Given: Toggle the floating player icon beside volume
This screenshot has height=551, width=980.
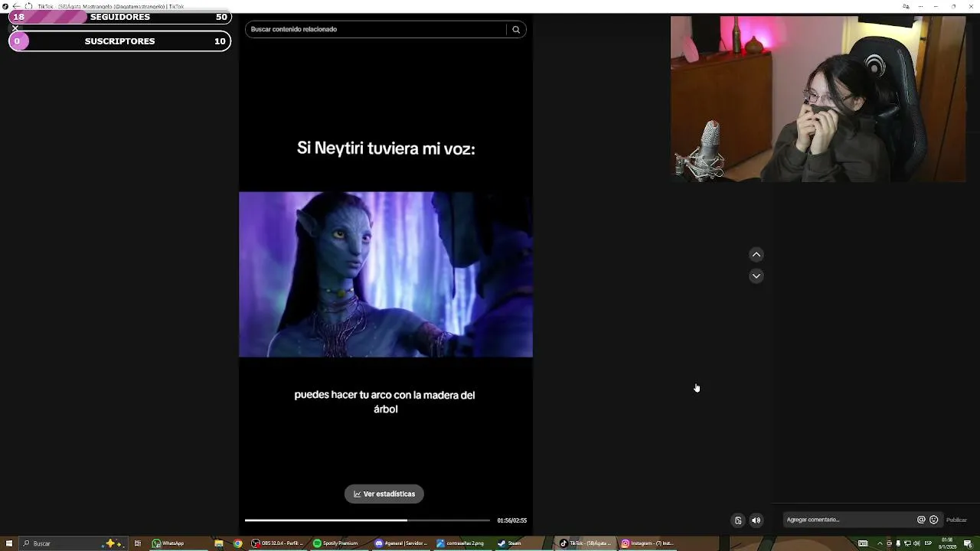Looking at the screenshot, I should pyautogui.click(x=738, y=520).
